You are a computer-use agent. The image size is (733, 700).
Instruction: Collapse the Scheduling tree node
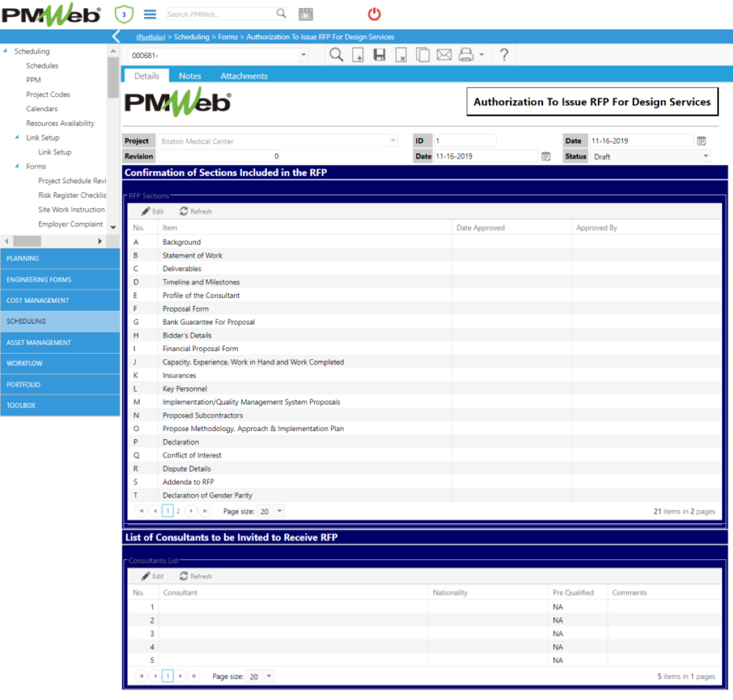[5, 51]
